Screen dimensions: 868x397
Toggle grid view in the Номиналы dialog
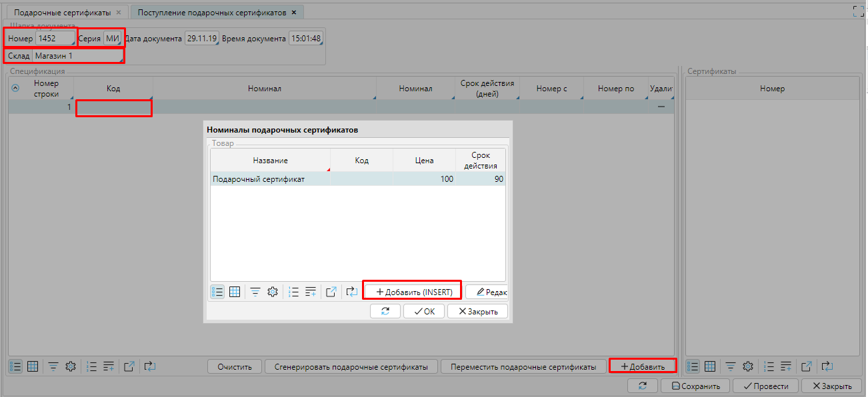click(235, 292)
